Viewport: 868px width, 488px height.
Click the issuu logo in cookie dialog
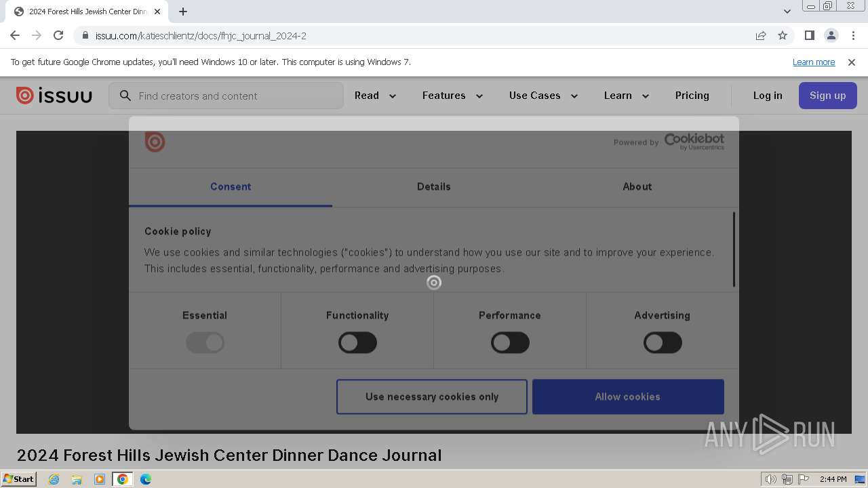click(155, 142)
